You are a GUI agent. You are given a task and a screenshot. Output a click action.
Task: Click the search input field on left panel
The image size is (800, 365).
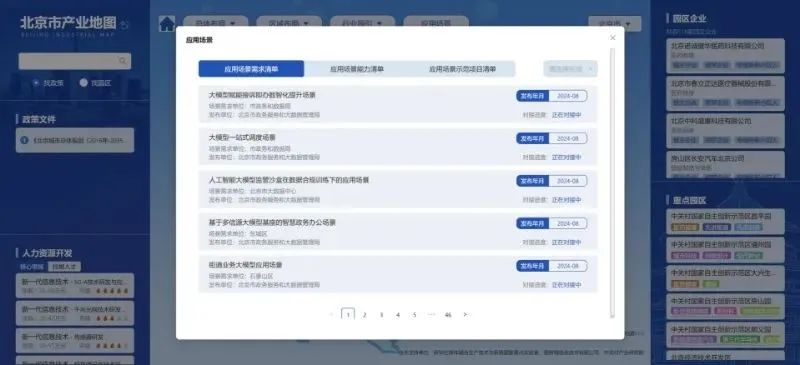click(74, 61)
